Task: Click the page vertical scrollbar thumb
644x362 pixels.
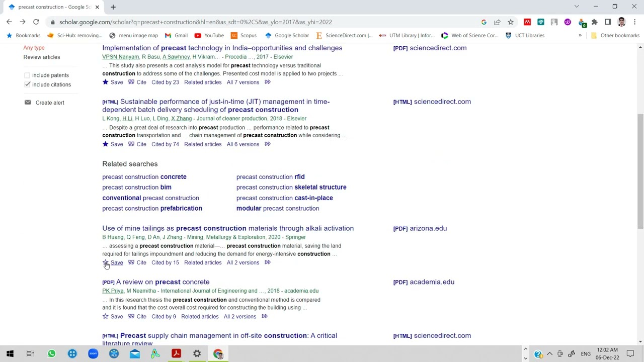Action: [x=640, y=171]
